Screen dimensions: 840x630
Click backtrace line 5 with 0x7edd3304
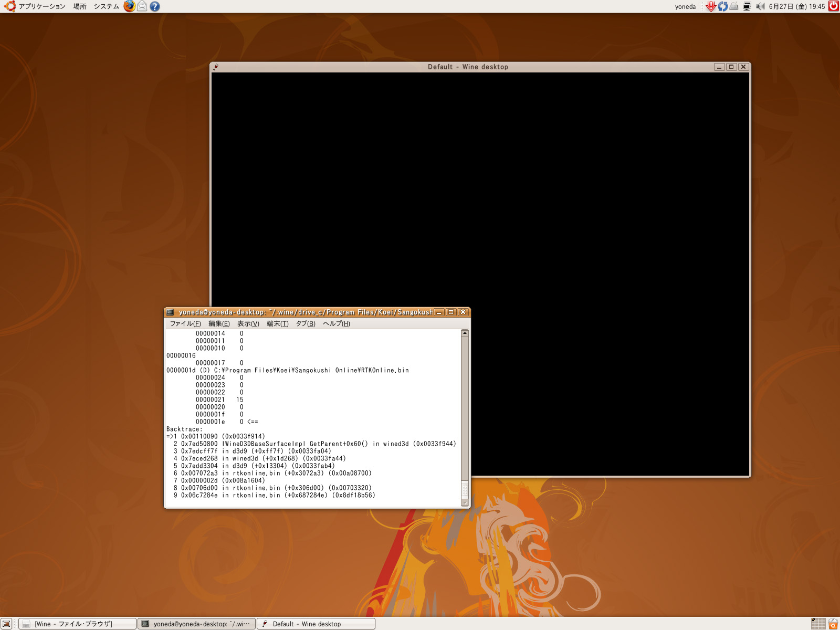click(x=254, y=466)
